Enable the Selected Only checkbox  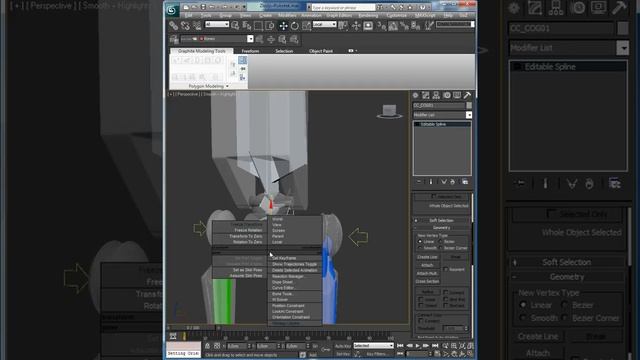pyautogui.click(x=433, y=196)
